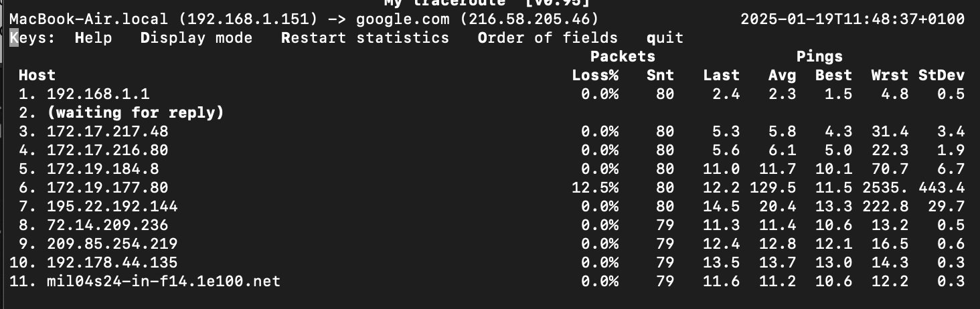Click the Avg column header
The height and width of the screenshot is (309, 980).
tap(782, 75)
